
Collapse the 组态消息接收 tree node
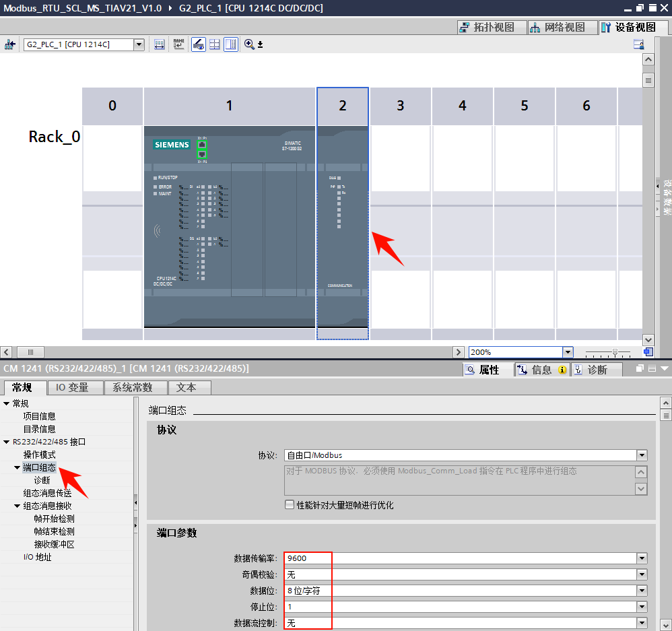17,506
